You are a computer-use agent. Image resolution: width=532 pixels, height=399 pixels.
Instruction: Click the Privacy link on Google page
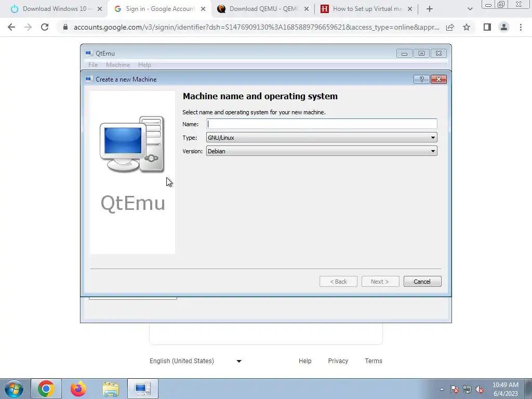[338, 361]
